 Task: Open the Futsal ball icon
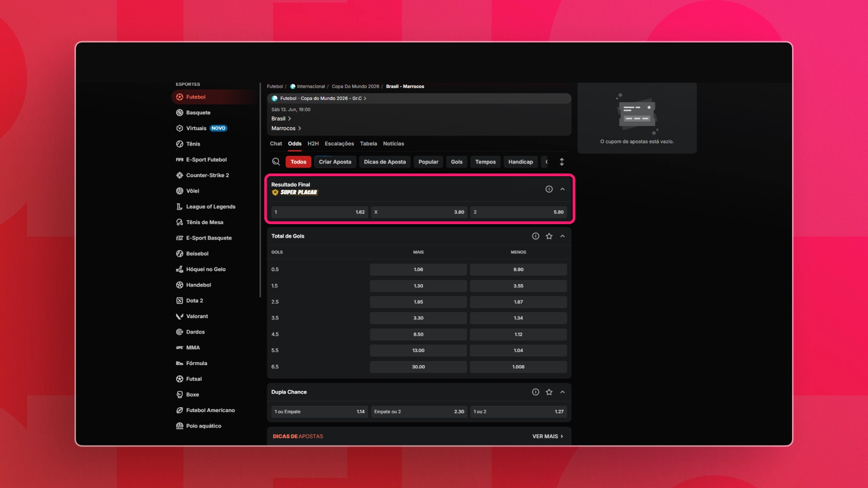[x=179, y=379]
